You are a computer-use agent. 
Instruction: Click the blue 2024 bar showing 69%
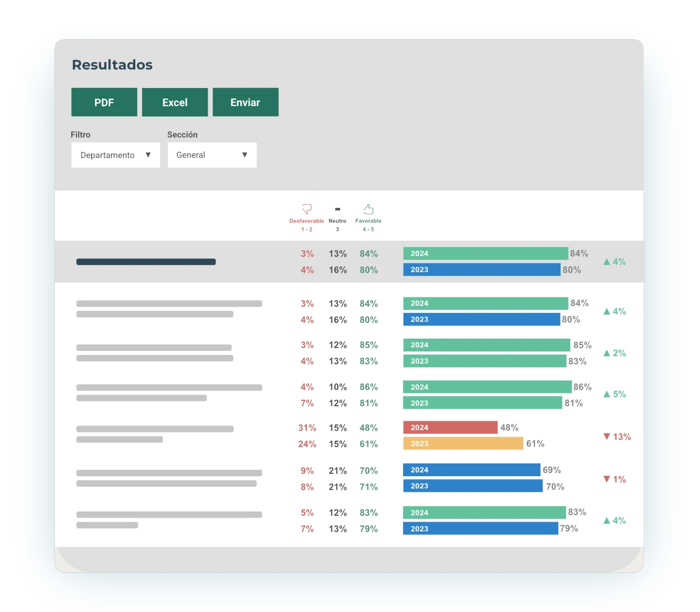pyautogui.click(x=471, y=470)
